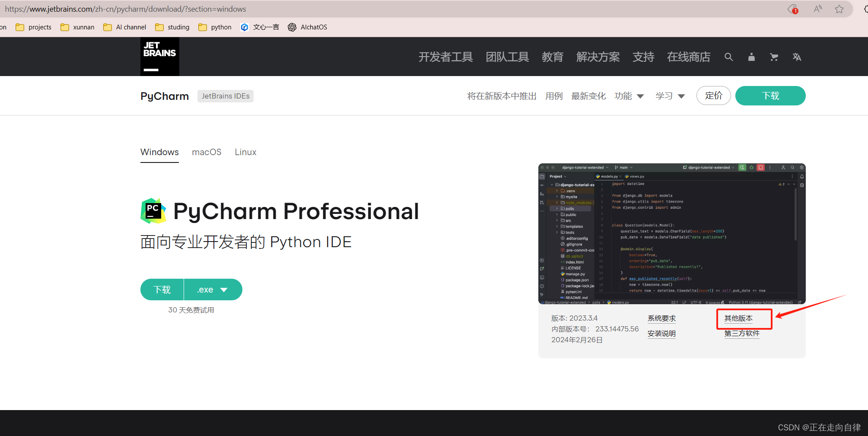Click the language translation icon
Image resolution: width=868 pixels, height=436 pixels.
coord(797,57)
